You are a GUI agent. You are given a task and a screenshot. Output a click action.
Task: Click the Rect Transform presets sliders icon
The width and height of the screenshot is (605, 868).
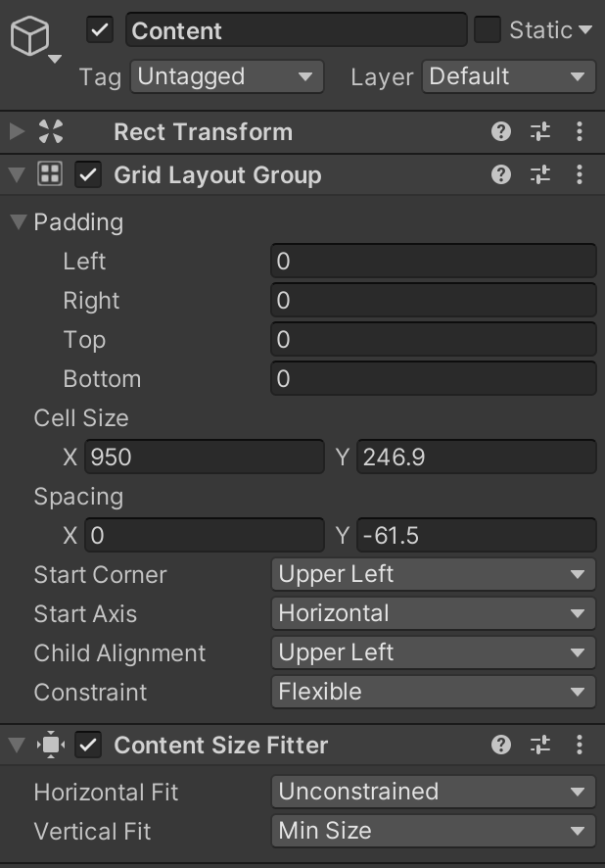[x=540, y=131]
